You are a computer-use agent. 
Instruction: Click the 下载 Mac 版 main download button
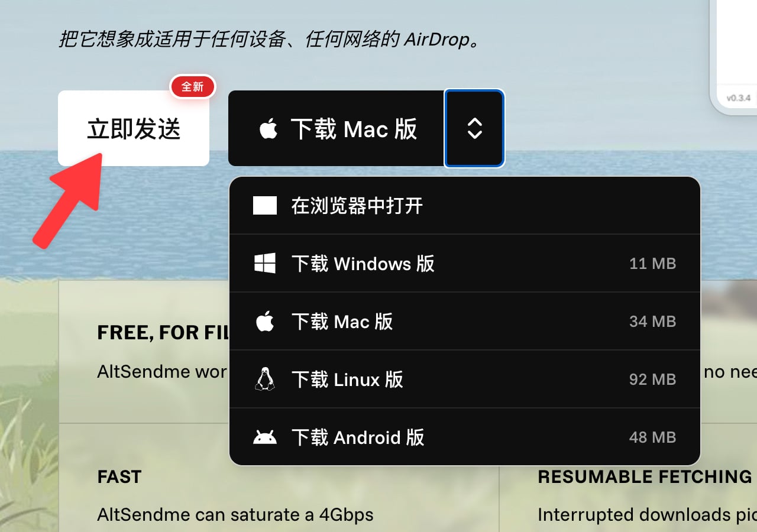pyautogui.click(x=336, y=128)
